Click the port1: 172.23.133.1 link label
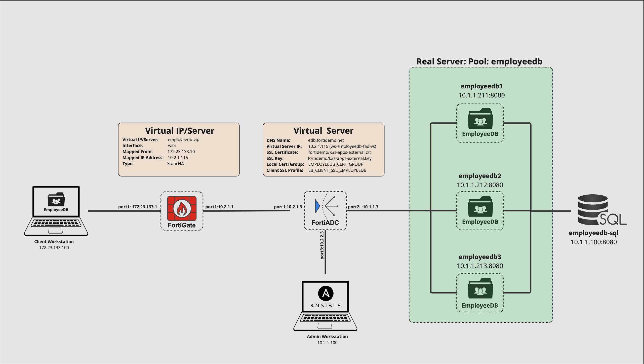This screenshot has width=644, height=364. point(137,207)
